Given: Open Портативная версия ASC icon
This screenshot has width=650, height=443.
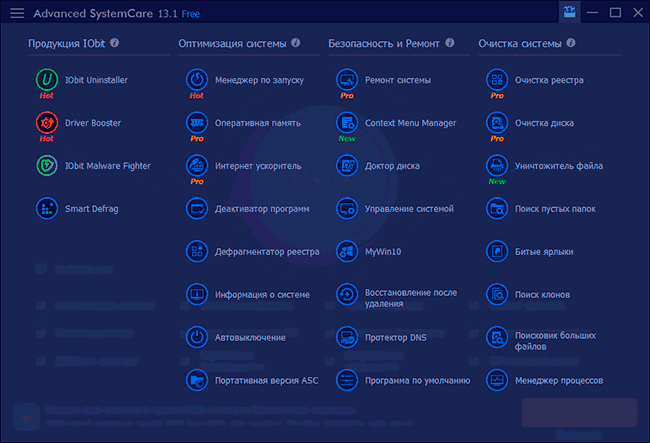Looking at the screenshot, I should [x=197, y=380].
